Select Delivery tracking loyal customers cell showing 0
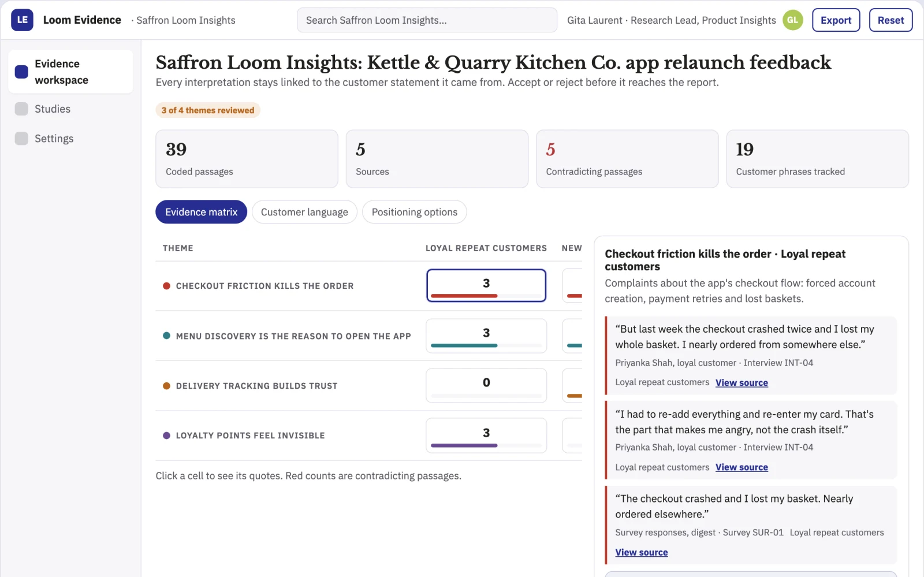This screenshot has height=577, width=924. click(x=486, y=385)
